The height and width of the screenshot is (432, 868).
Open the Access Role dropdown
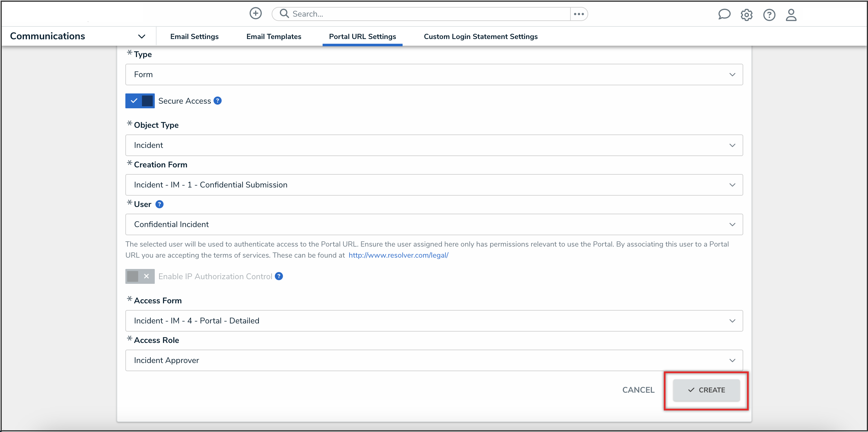click(x=434, y=360)
